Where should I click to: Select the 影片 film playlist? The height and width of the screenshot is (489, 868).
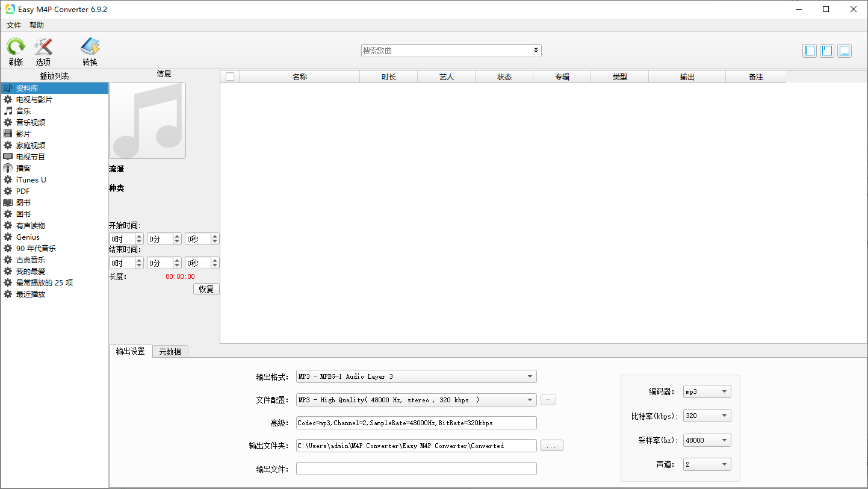coord(55,134)
